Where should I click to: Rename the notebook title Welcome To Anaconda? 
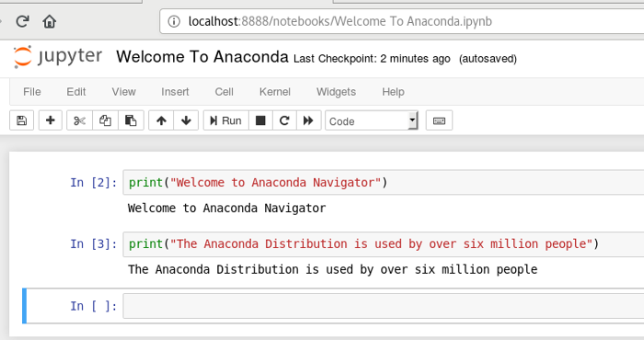[x=202, y=57]
